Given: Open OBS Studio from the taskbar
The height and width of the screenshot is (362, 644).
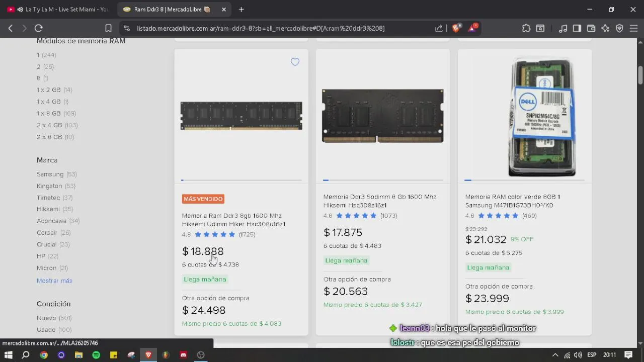Looking at the screenshot, I should pos(201,355).
